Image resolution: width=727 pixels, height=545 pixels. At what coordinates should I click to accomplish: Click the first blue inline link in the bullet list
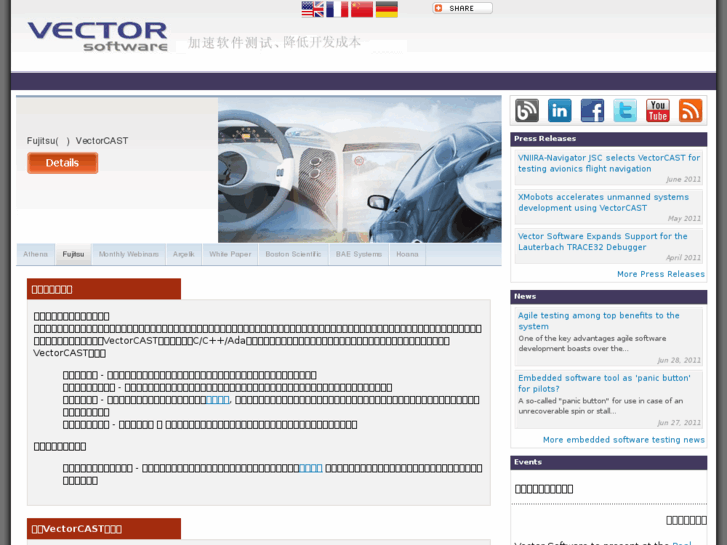pyautogui.click(x=218, y=400)
